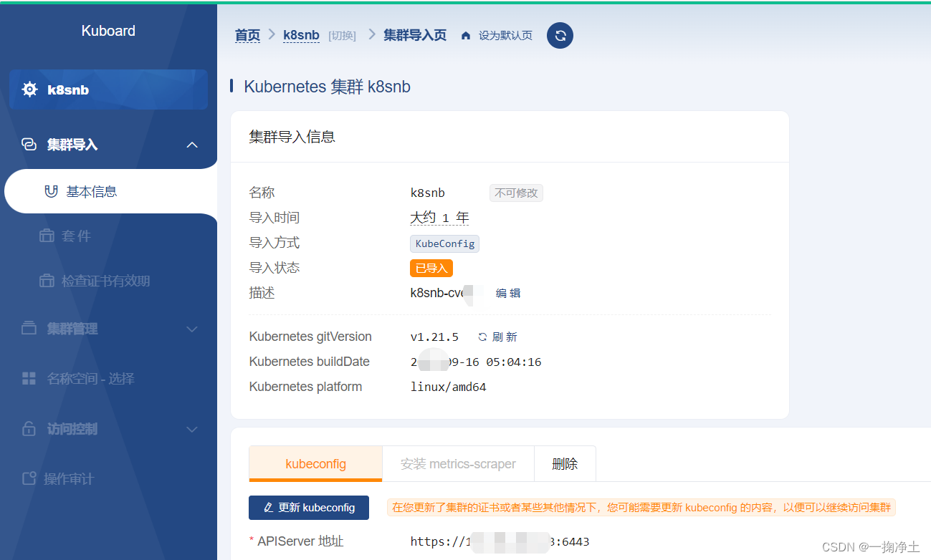Click the 集群导入 link icon
The height and width of the screenshot is (560, 931).
coord(29,145)
